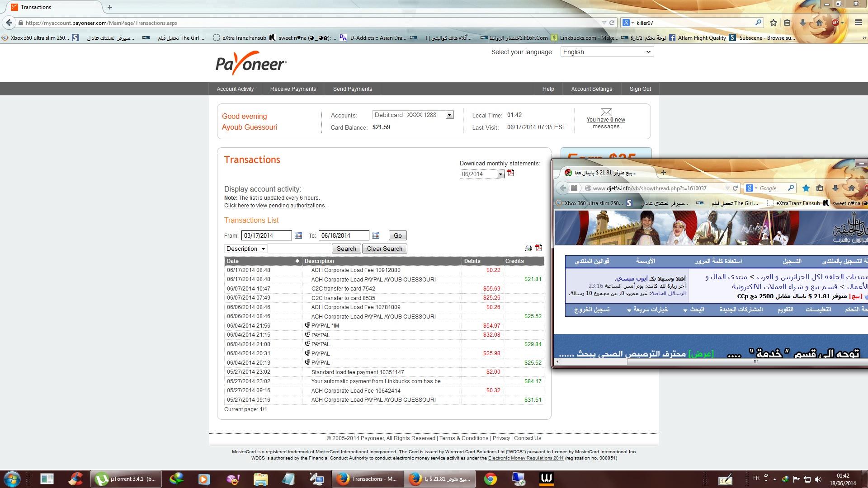This screenshot has height=488, width=868.
Task: Download the monthly statement PDF
Action: tap(511, 174)
